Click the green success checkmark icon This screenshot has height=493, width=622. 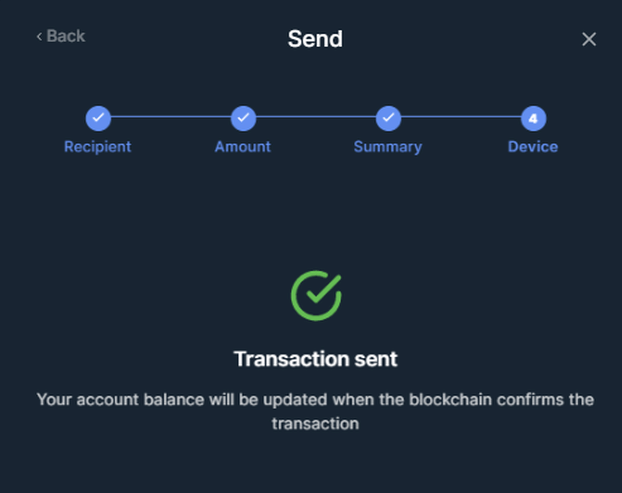tap(316, 295)
